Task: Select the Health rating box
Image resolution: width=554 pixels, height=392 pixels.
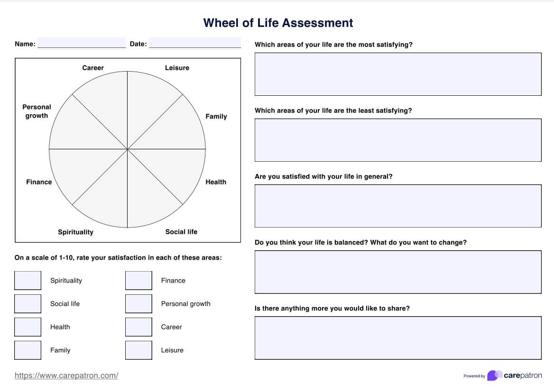Action: point(28,327)
